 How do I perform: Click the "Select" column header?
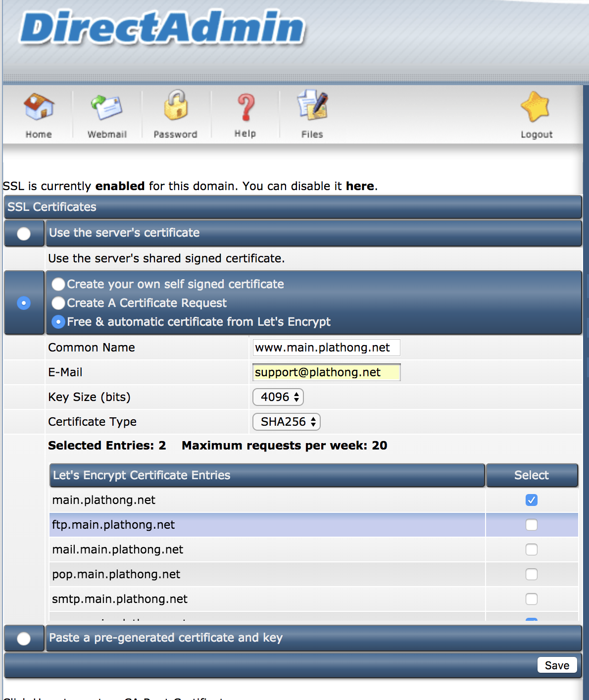tap(532, 475)
